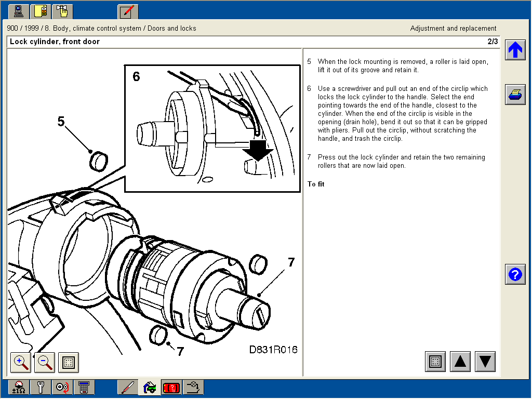Open the notes tab with the pencil icon
The image size is (532, 399).
(128, 11)
